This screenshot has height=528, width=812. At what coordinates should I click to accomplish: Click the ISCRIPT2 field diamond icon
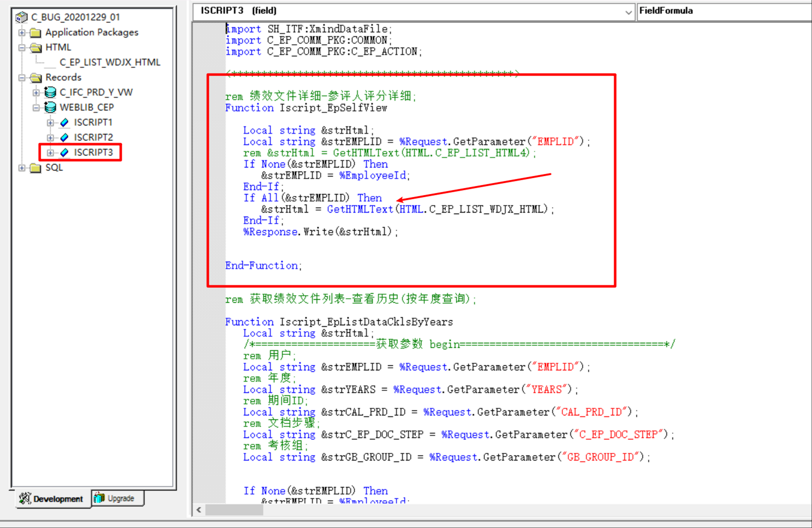(64, 138)
